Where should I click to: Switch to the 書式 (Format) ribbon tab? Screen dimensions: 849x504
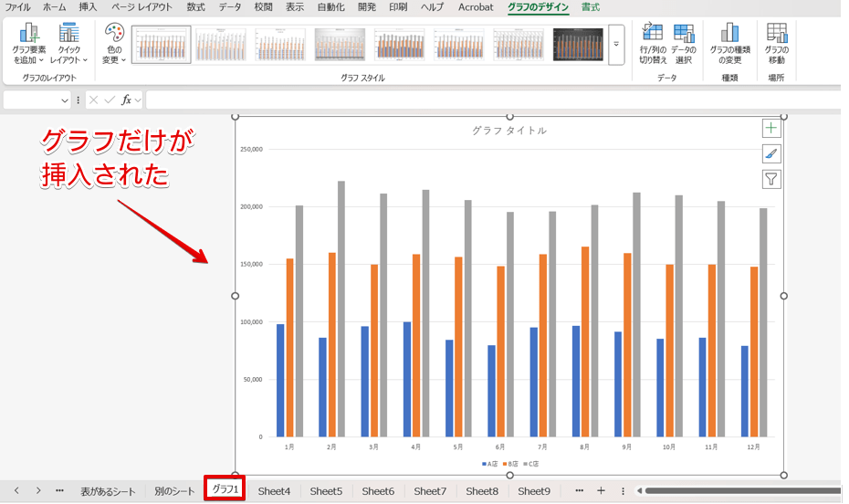[x=591, y=7]
